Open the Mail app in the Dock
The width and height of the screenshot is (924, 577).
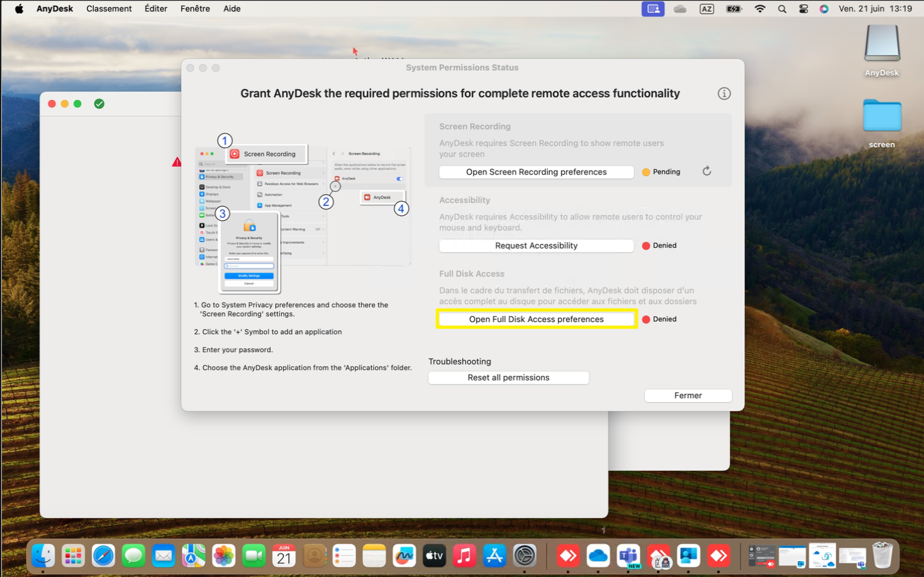(x=163, y=555)
